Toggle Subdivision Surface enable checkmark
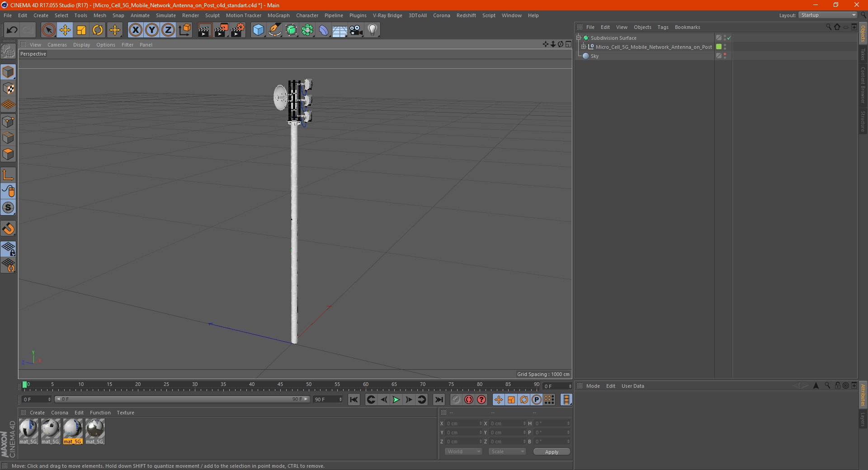This screenshot has height=470, width=868. 729,38
